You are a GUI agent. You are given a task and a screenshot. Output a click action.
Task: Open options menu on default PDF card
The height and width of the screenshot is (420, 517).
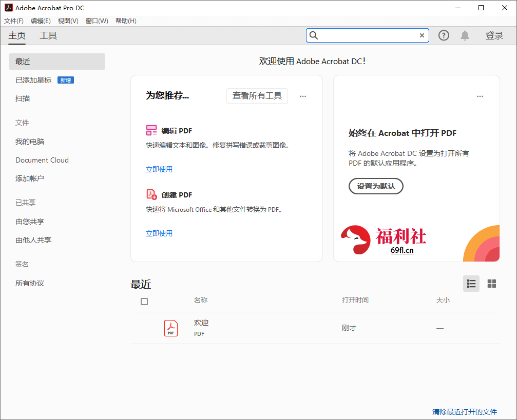(480, 96)
